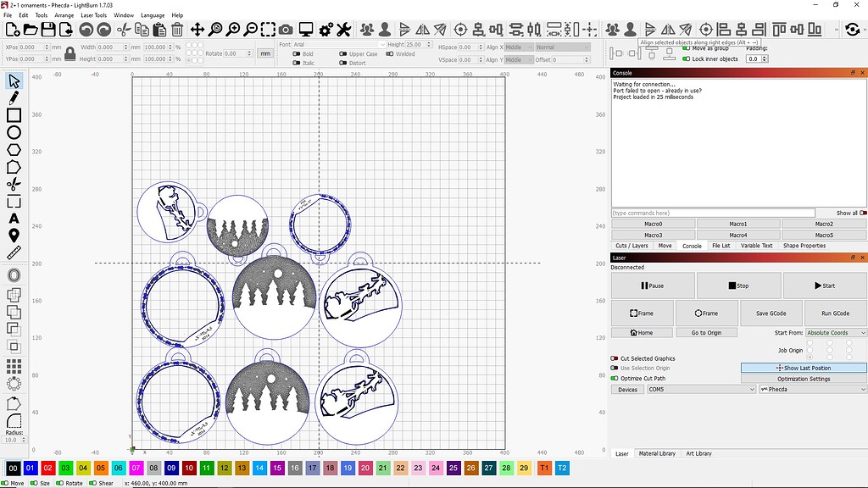
Task: Open the Laser Tools menu
Action: tap(93, 15)
